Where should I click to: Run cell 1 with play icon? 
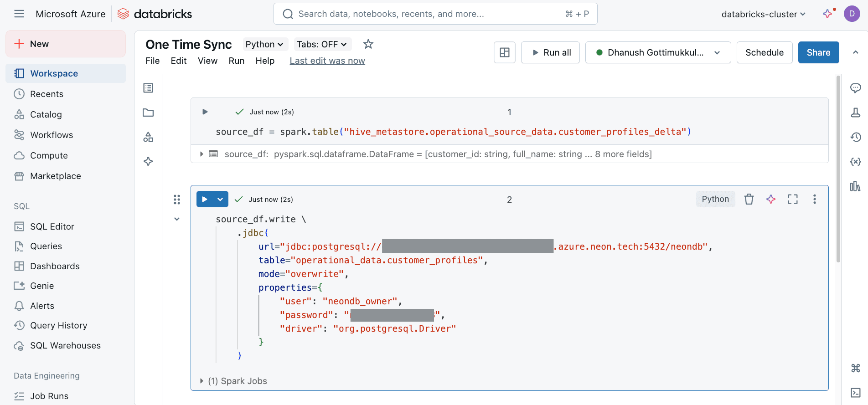(205, 112)
